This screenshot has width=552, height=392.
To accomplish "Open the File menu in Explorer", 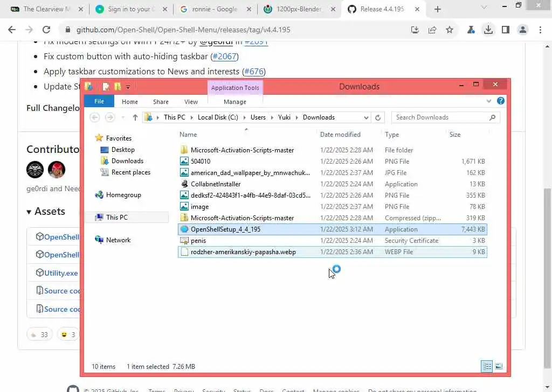I will [x=99, y=101].
